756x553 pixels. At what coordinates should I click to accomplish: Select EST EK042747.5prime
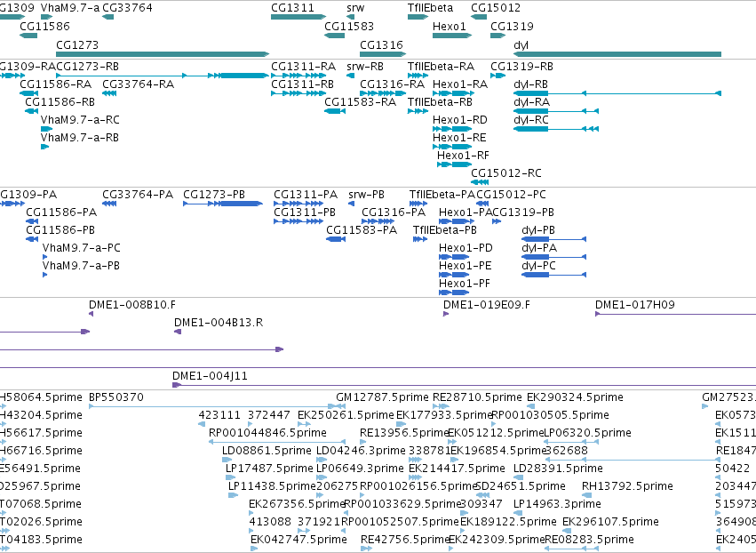(298, 540)
